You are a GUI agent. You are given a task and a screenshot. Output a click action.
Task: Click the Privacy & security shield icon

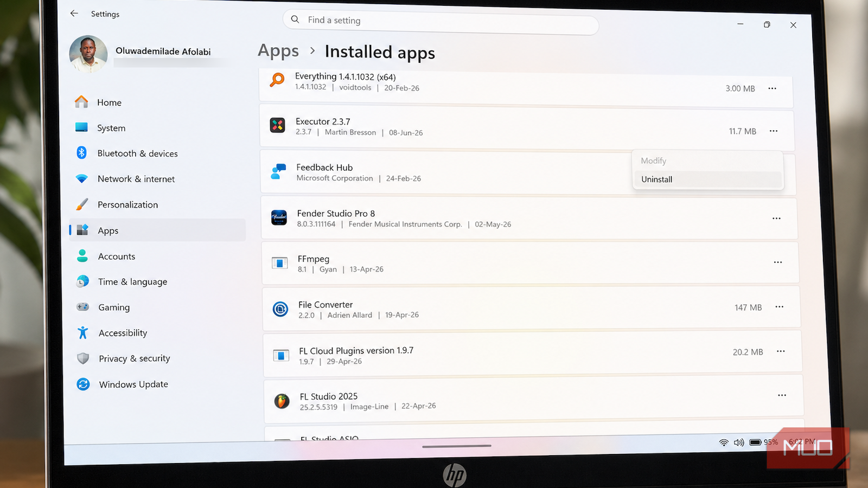coord(83,358)
